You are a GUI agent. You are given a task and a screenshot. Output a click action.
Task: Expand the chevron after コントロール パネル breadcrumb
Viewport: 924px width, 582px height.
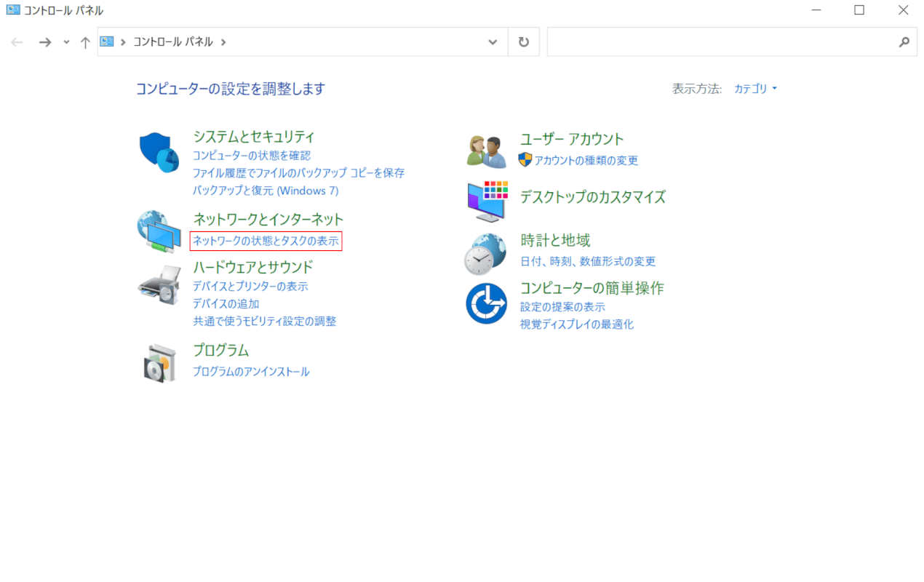pyautogui.click(x=223, y=42)
